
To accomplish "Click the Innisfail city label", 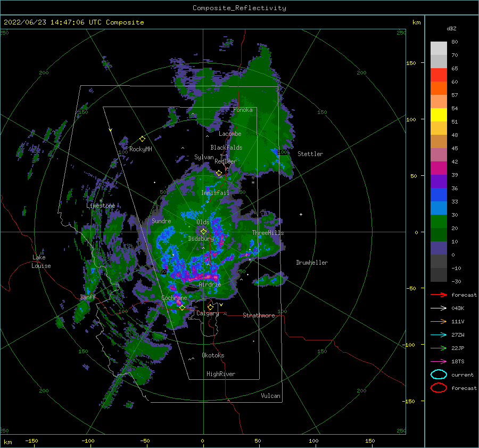I will click(215, 193).
